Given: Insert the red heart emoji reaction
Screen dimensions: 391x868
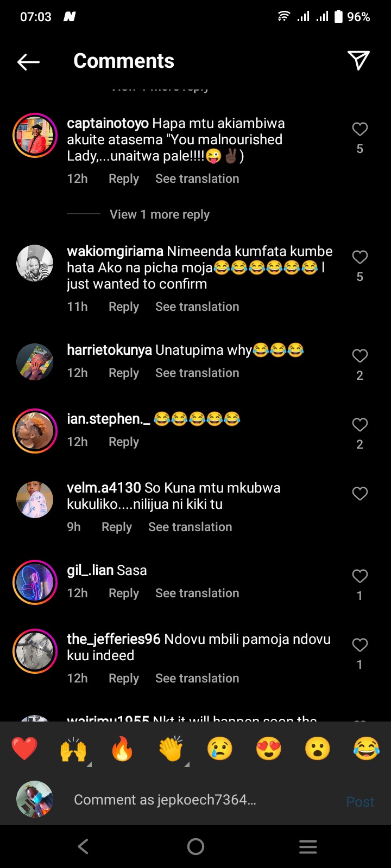Looking at the screenshot, I should pos(24,749).
